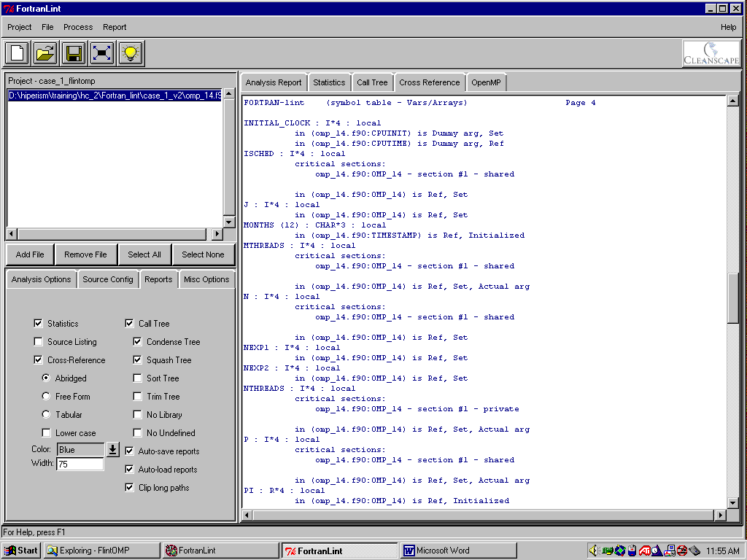Select the Abridged radio button
This screenshot has width=747, height=560.
(46, 378)
